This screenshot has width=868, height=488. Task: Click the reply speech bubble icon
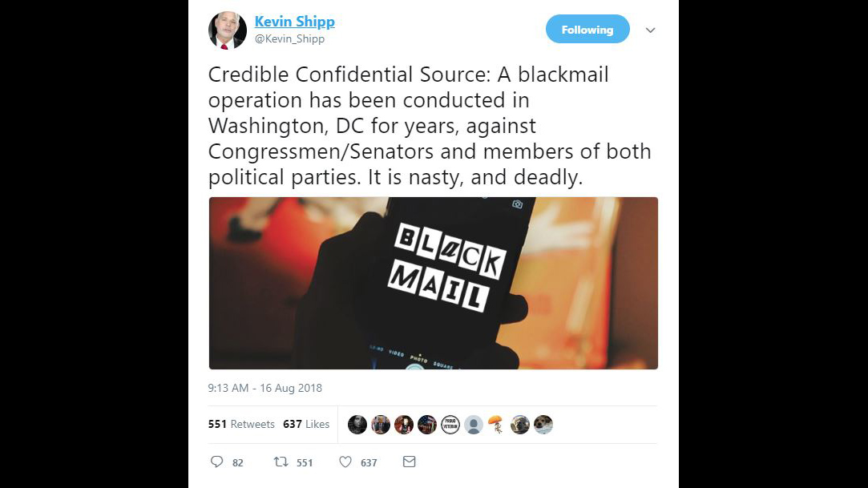217,462
